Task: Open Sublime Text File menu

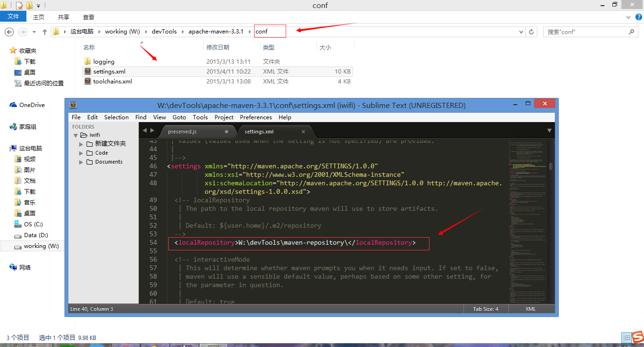Action: pyautogui.click(x=76, y=117)
